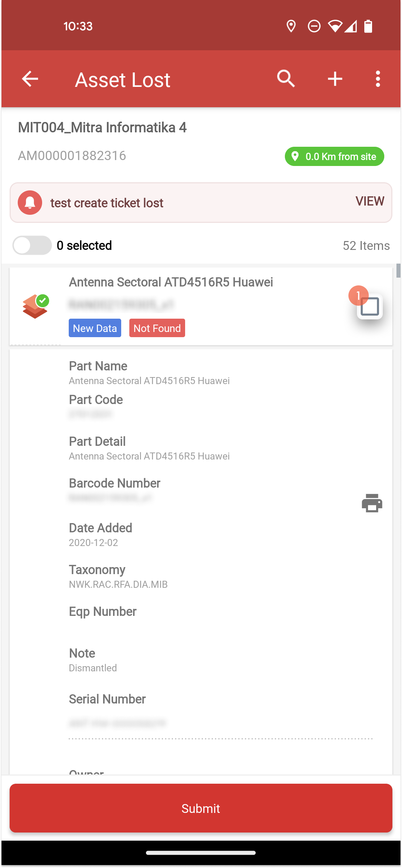Tap the 0.0 Km from site badge
402x868 pixels.
334,156
